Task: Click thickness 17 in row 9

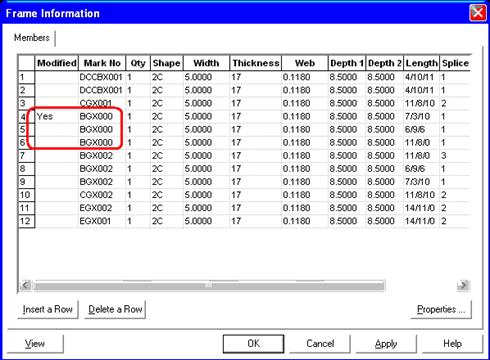Action: (256, 182)
